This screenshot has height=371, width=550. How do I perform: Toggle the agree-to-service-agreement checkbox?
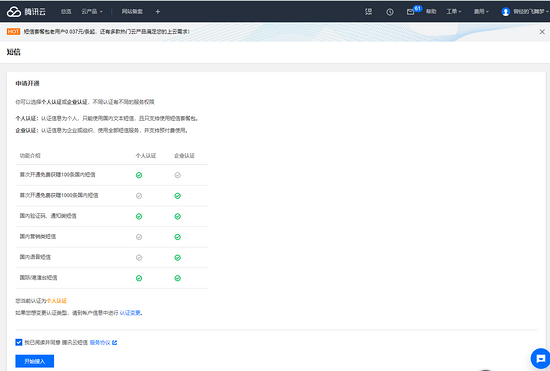coord(19,342)
